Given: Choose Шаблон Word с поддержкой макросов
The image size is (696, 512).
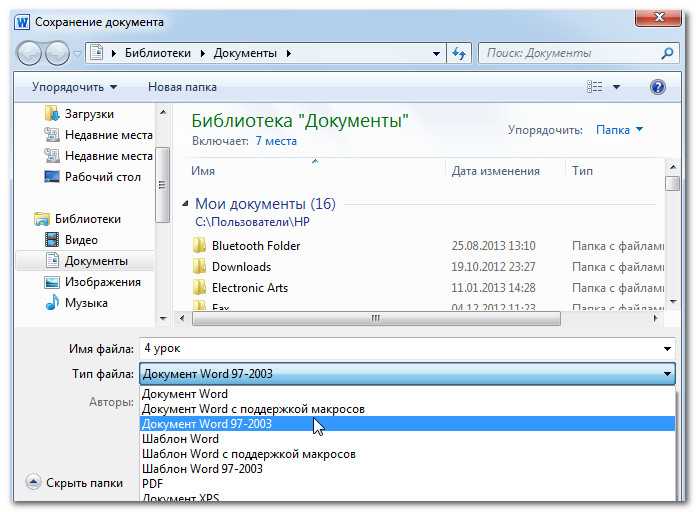Looking at the screenshot, I should tap(407, 454).
